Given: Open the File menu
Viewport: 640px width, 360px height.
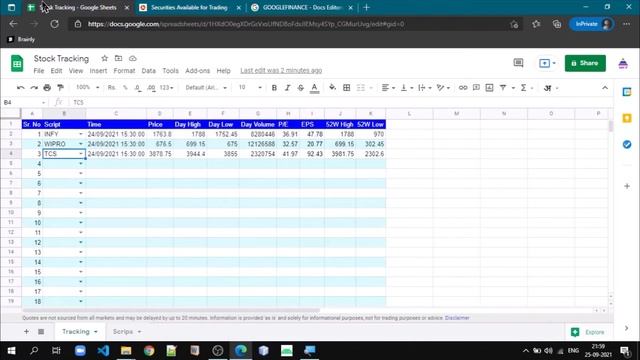Looking at the screenshot, I should click(x=39, y=71).
